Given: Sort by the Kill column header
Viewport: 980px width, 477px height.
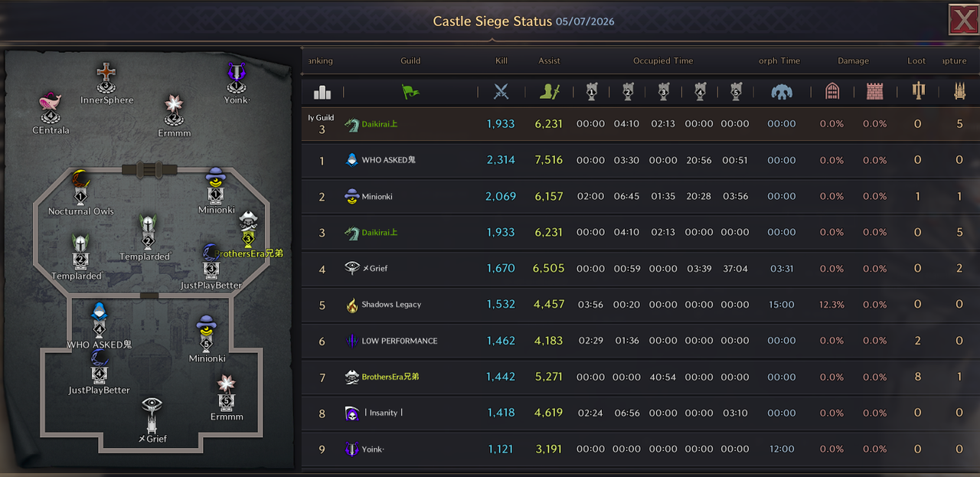Looking at the screenshot, I should (x=501, y=60).
